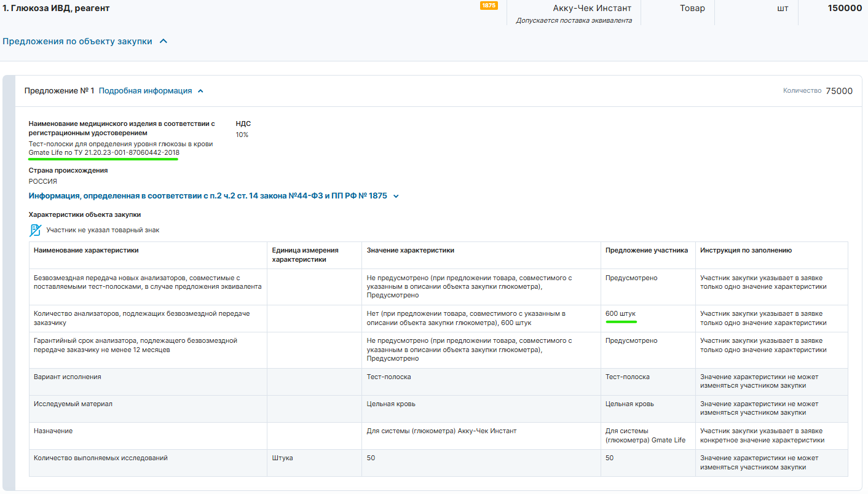The width and height of the screenshot is (868, 494).
Task: Click Участник не указал товарный знак text
Action: click(103, 230)
